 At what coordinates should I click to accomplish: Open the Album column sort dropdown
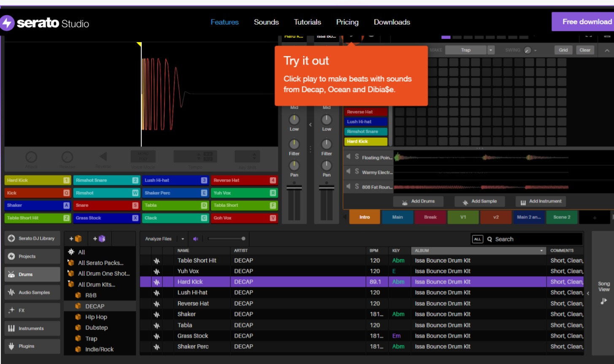point(542,251)
